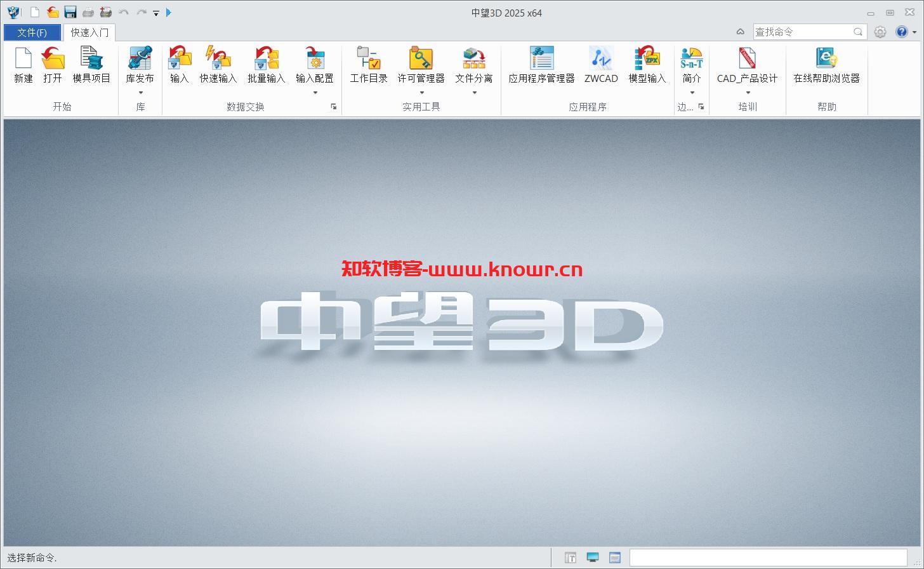Expand the 简介 dropdown arrow
Screen dimensions: 924x569
pos(692,93)
